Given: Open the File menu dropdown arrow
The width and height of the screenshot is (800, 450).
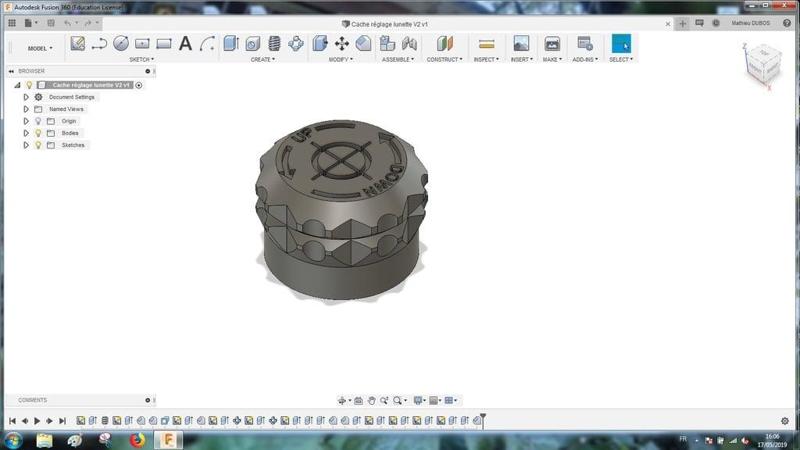Looking at the screenshot, I should coord(36,23).
